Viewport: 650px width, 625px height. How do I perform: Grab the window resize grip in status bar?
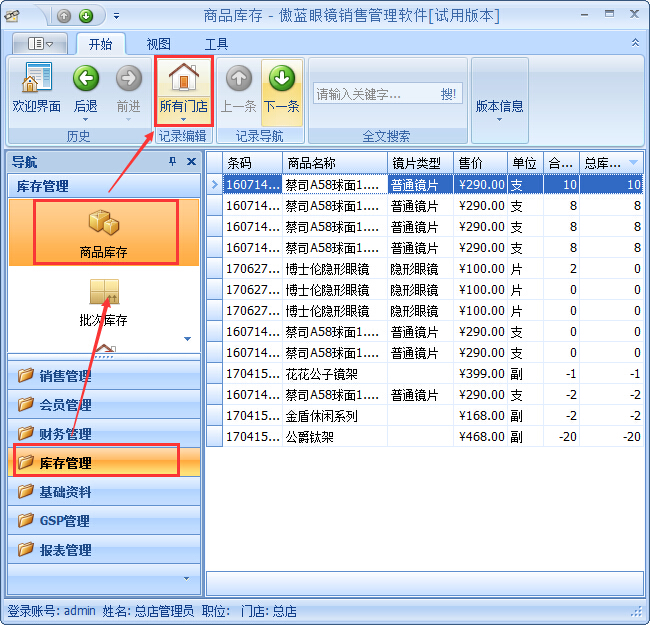pos(637,612)
